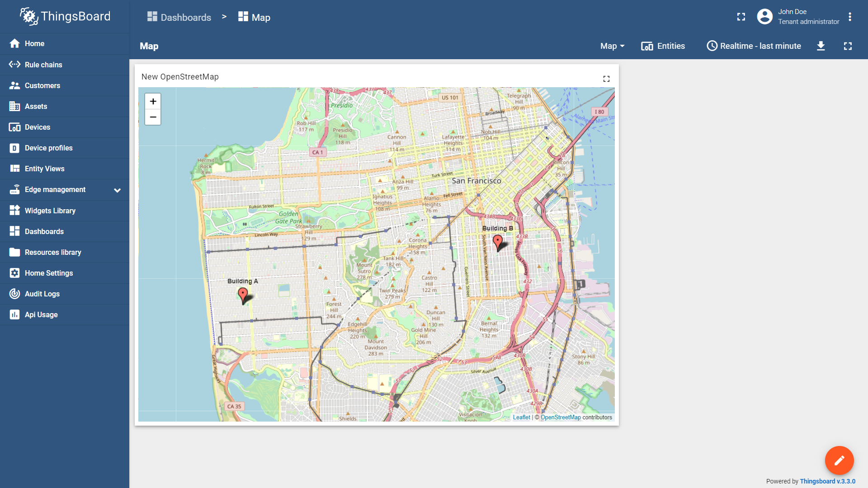Viewport: 868px width, 488px height.
Task: Click the Golden Gate Park map label
Action: click(x=289, y=217)
